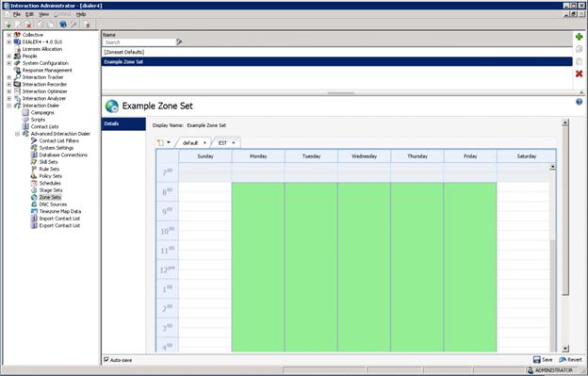Screen dimensions: 588x376
Task: Select the [Zoneset Defaults] row
Action: 336,52
